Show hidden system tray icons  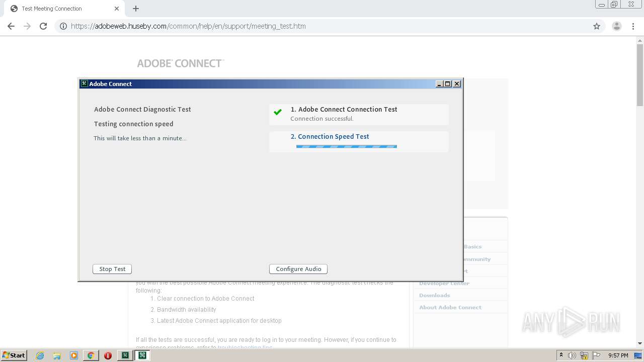[561, 355]
